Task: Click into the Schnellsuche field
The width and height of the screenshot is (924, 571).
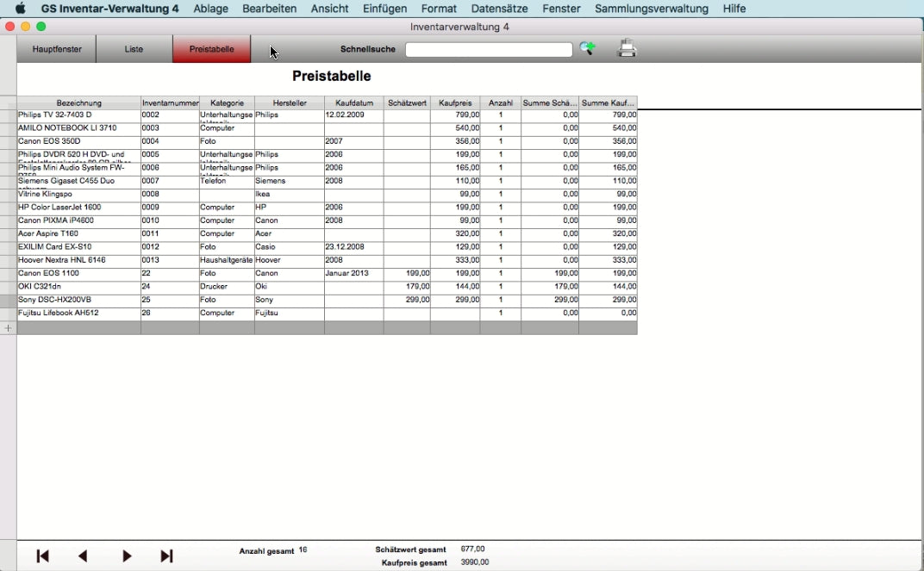Action: click(489, 49)
